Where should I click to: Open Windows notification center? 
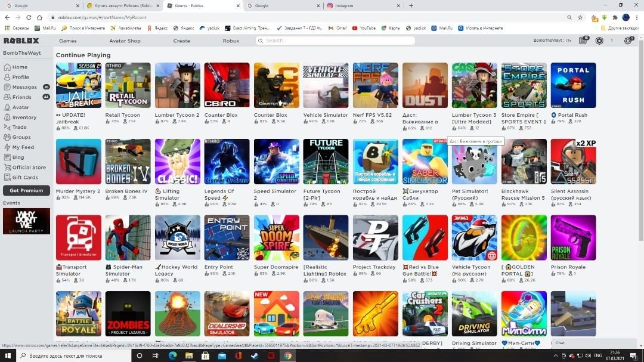(634, 355)
